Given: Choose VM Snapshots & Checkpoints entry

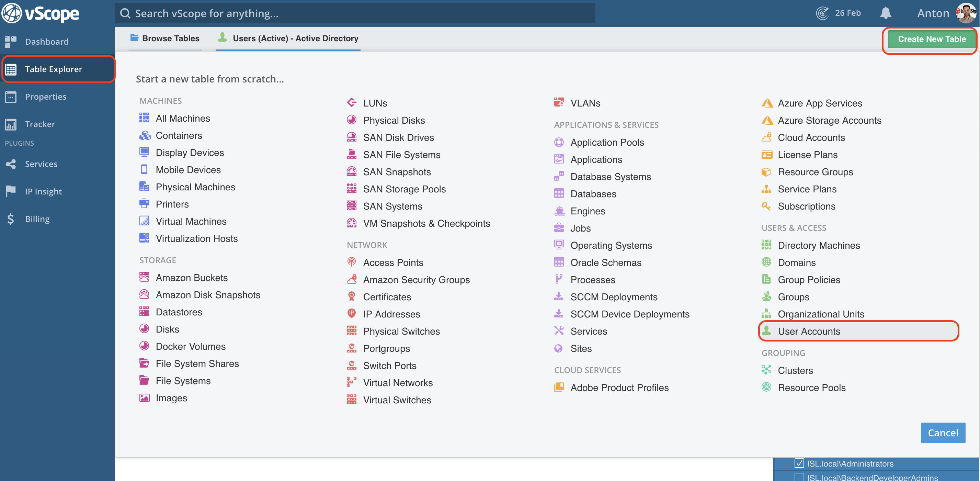Looking at the screenshot, I should click(x=426, y=223).
